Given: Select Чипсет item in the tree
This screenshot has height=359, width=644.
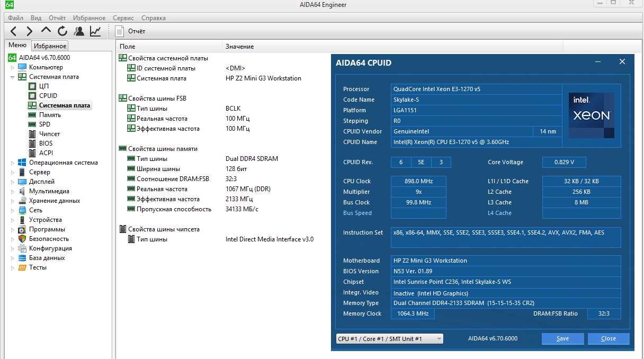Looking at the screenshot, I should [x=49, y=134].
